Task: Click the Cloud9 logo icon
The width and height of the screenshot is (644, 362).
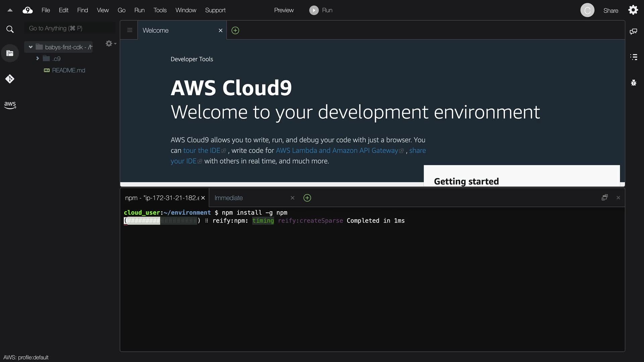Action: pos(28,10)
